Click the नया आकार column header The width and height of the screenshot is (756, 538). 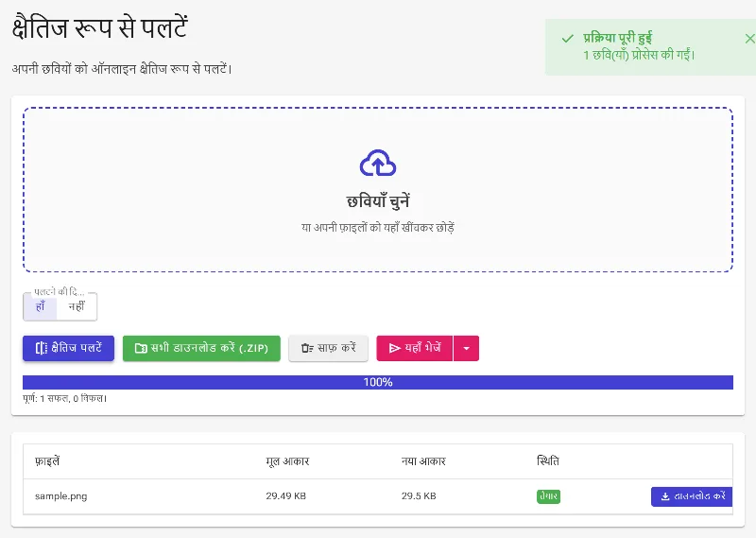[423, 461]
